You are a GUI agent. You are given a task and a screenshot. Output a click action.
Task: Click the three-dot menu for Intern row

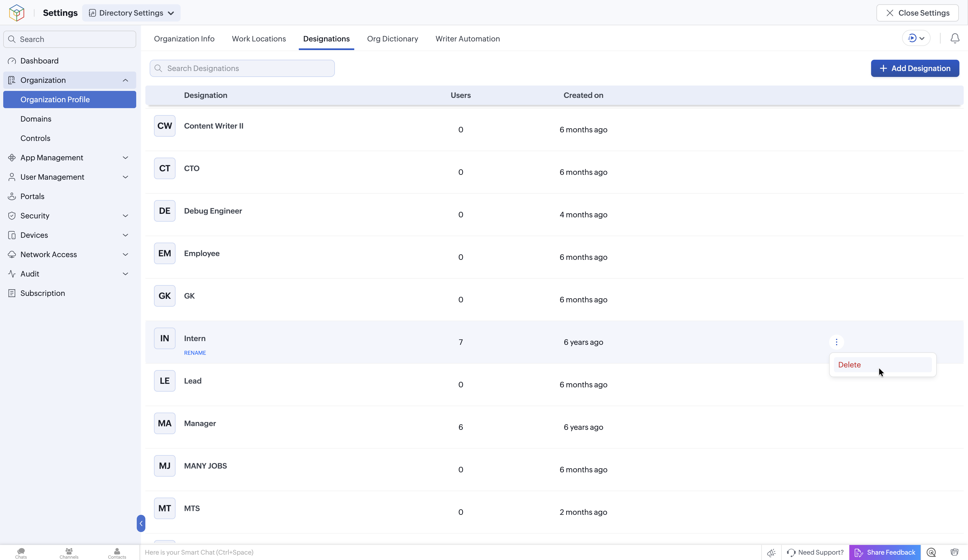(836, 342)
